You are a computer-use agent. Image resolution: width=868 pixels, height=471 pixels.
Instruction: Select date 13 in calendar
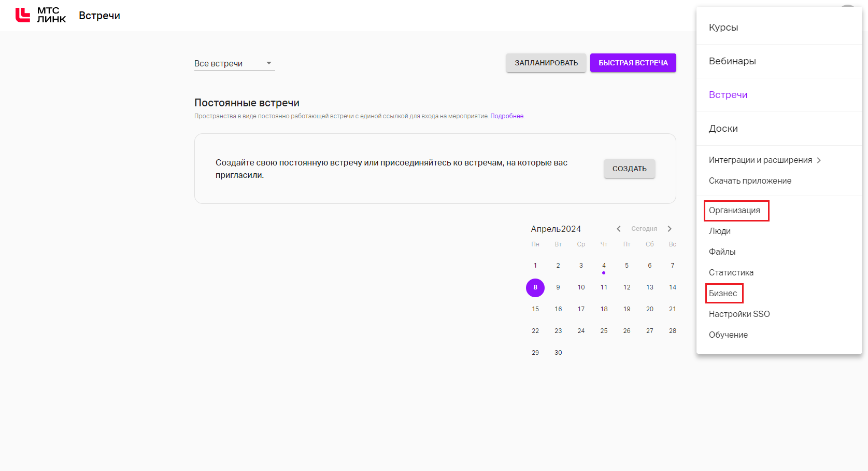(650, 287)
